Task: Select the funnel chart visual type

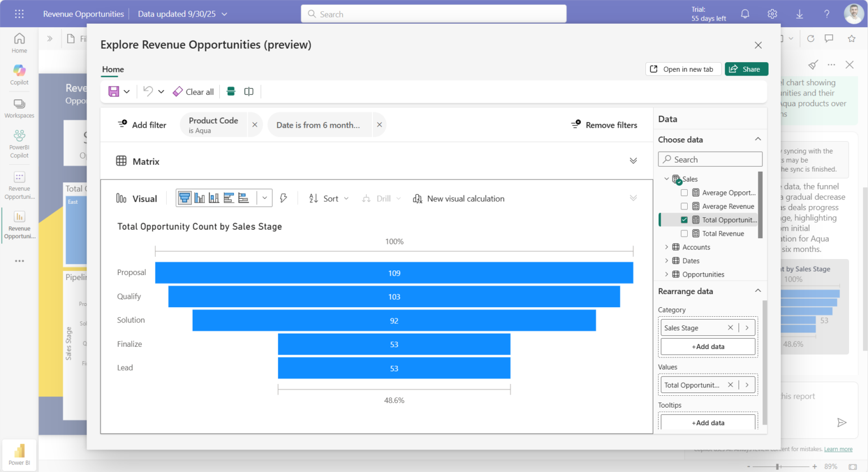Action: coord(184,198)
